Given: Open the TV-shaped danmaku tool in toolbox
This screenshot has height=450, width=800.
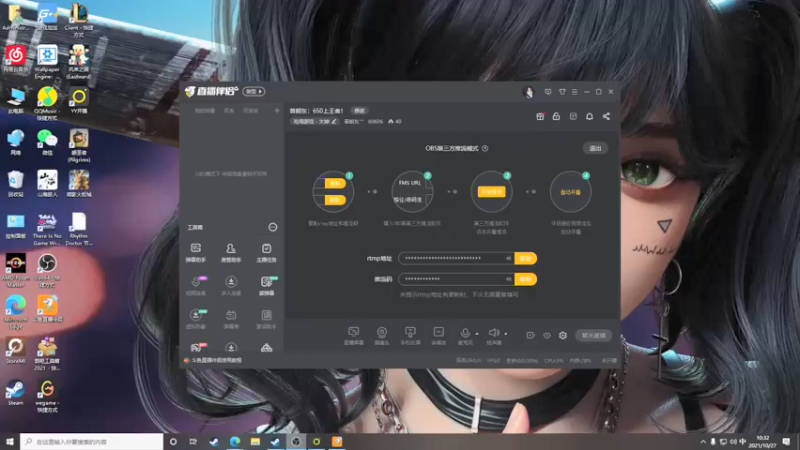Looking at the screenshot, I should [x=231, y=319].
